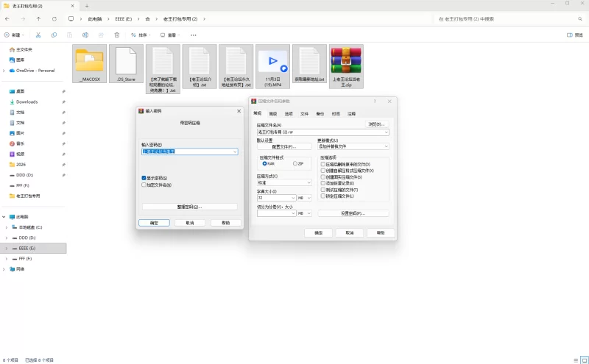Click the Copy icon in Explorer toolbar
589x364 pixels.
pyautogui.click(x=54, y=35)
